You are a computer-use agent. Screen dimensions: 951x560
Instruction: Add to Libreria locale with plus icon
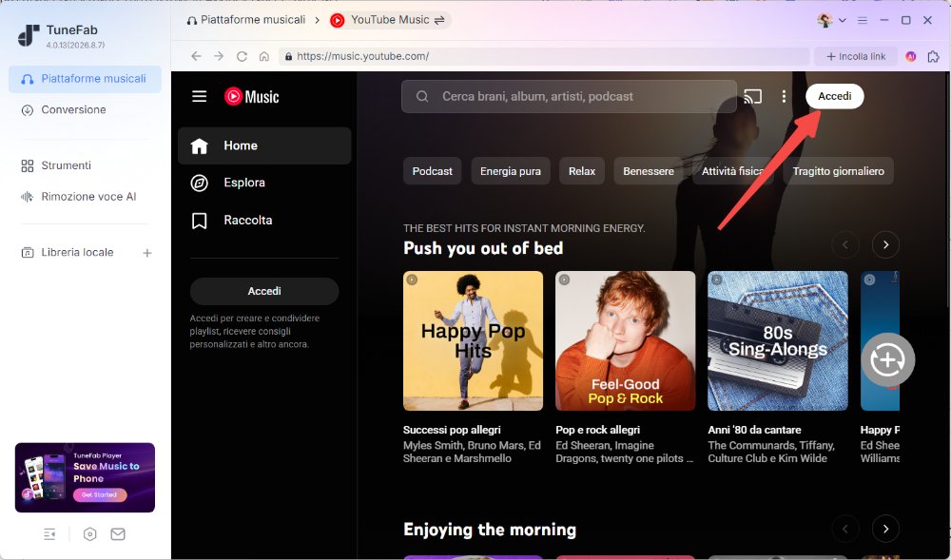point(146,253)
